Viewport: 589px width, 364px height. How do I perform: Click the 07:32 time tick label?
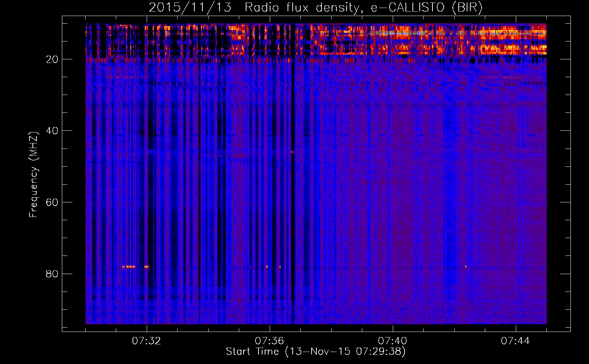tap(146, 341)
